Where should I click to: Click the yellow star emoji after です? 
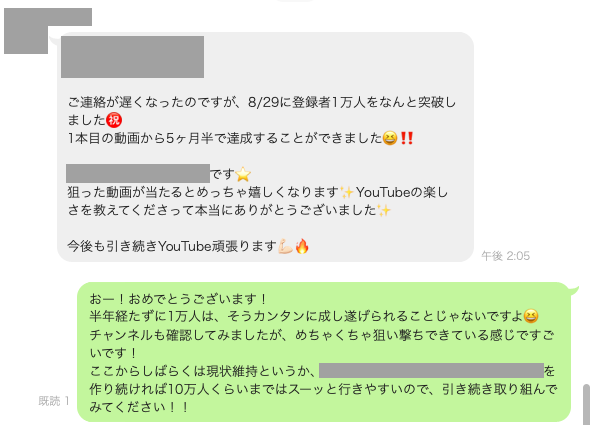pos(243,174)
